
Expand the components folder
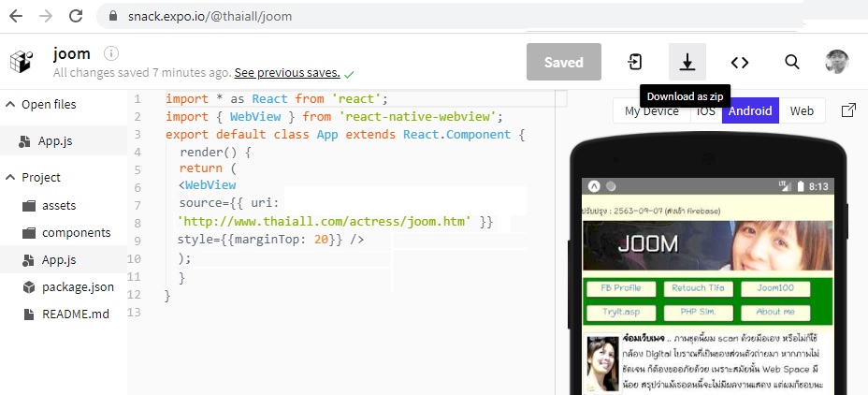pos(75,232)
